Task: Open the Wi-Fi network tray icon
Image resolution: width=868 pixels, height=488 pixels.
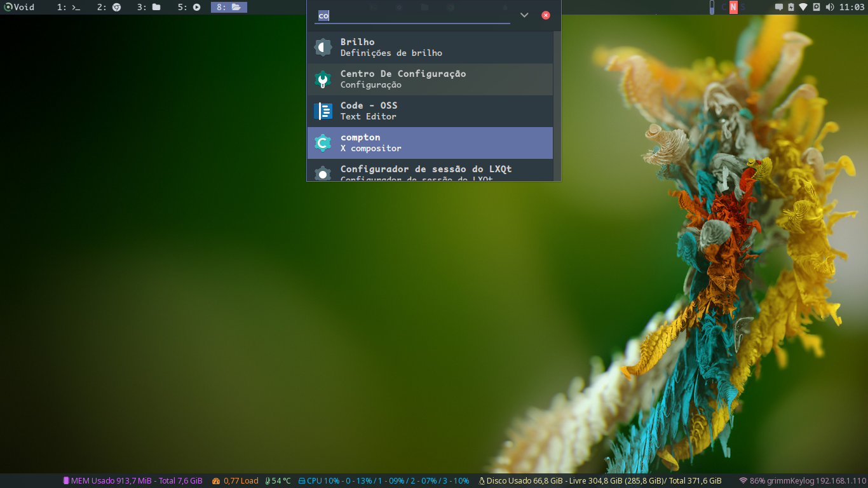Action: click(803, 7)
